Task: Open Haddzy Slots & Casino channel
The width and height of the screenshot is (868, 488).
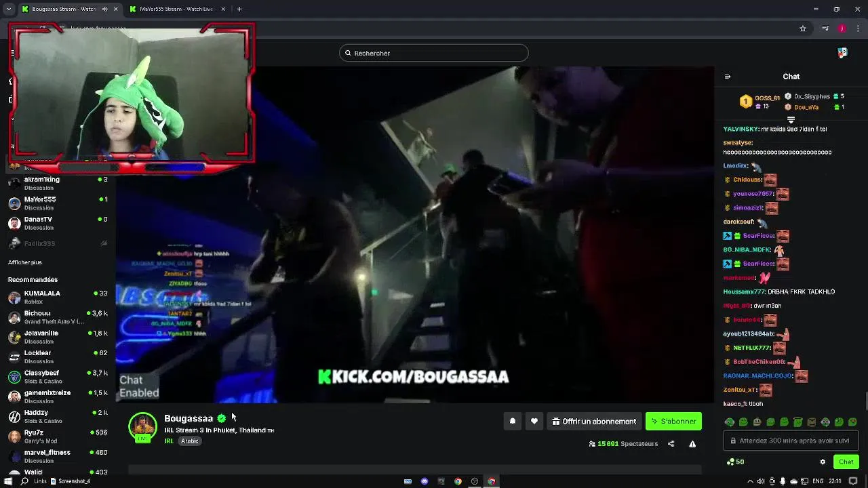Action: (x=58, y=416)
